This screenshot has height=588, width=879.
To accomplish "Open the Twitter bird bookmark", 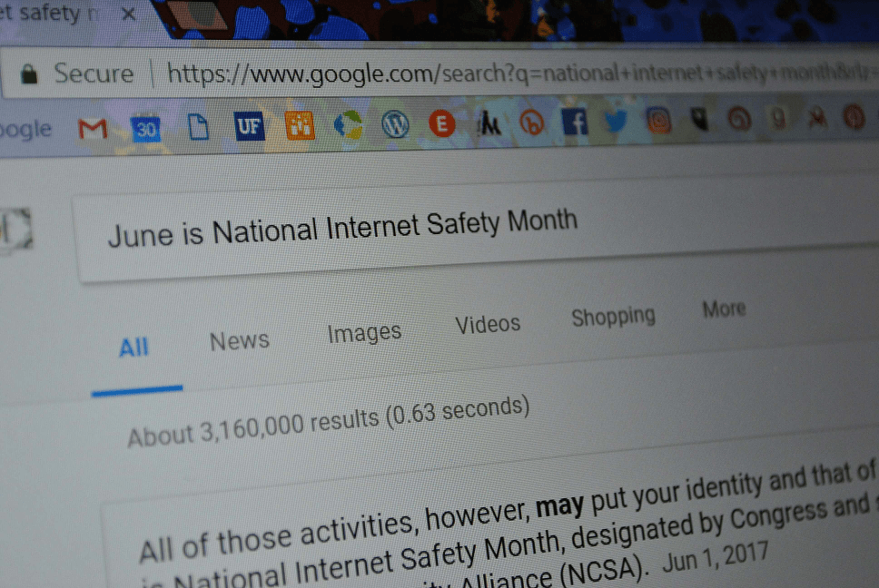I will 616,121.
